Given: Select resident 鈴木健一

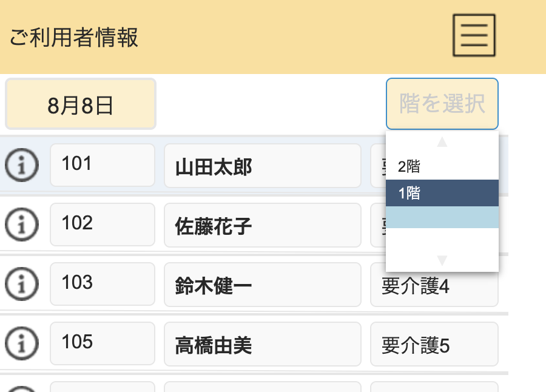Looking at the screenshot, I should pos(262,285).
